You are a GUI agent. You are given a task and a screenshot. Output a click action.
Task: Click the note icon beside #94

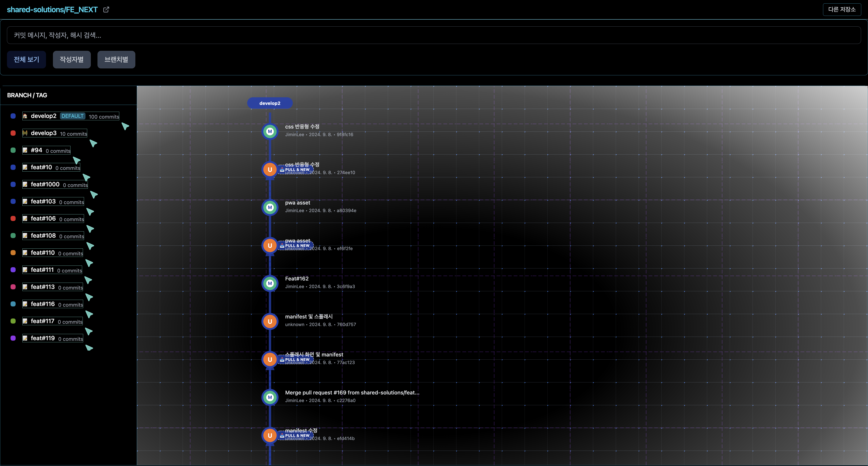click(x=25, y=150)
